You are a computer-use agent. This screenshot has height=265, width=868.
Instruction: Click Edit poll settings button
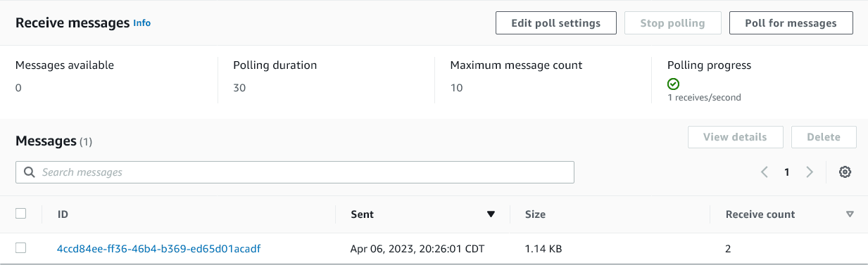tap(556, 22)
